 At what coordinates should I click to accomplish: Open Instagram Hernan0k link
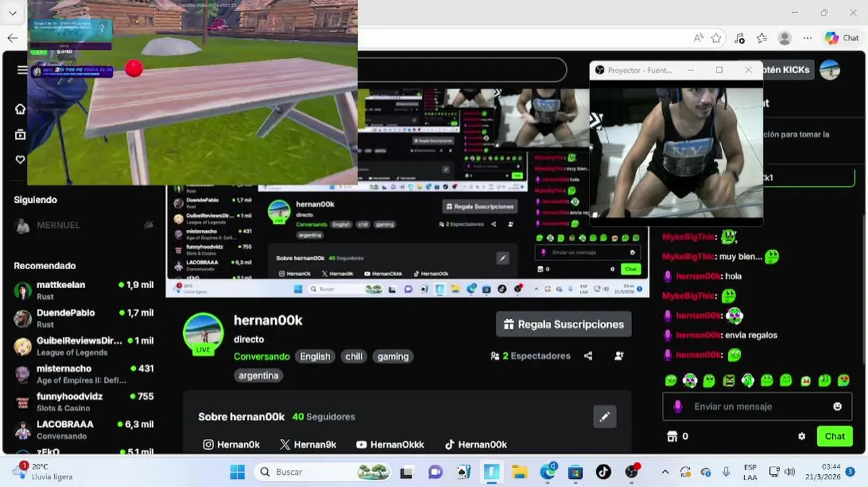point(231,444)
